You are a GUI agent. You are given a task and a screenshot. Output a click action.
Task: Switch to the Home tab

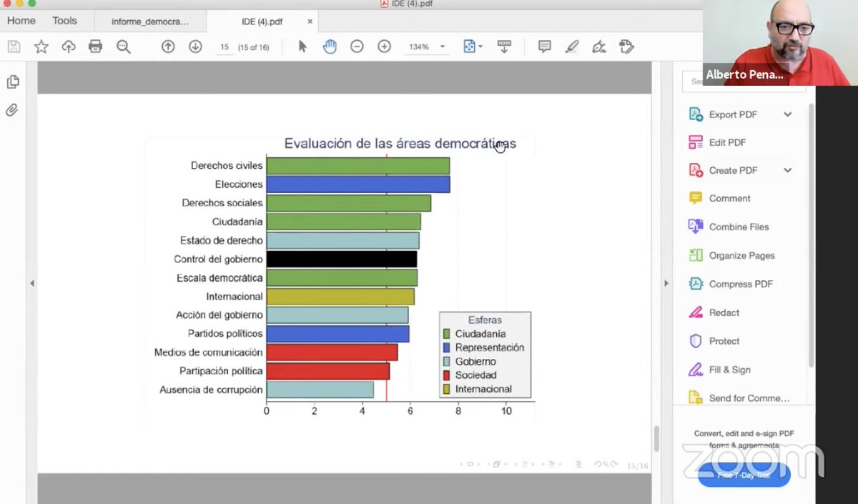click(x=21, y=21)
